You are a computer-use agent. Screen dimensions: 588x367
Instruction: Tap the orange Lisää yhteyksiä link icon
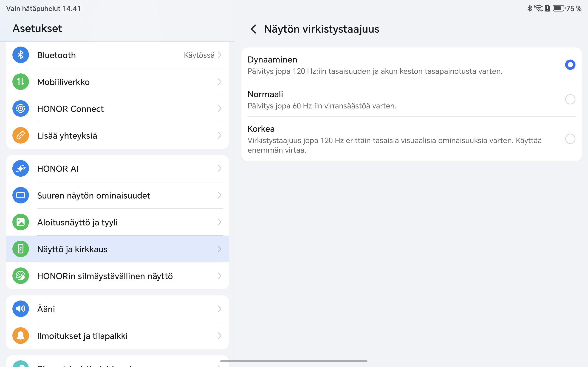coord(21,135)
